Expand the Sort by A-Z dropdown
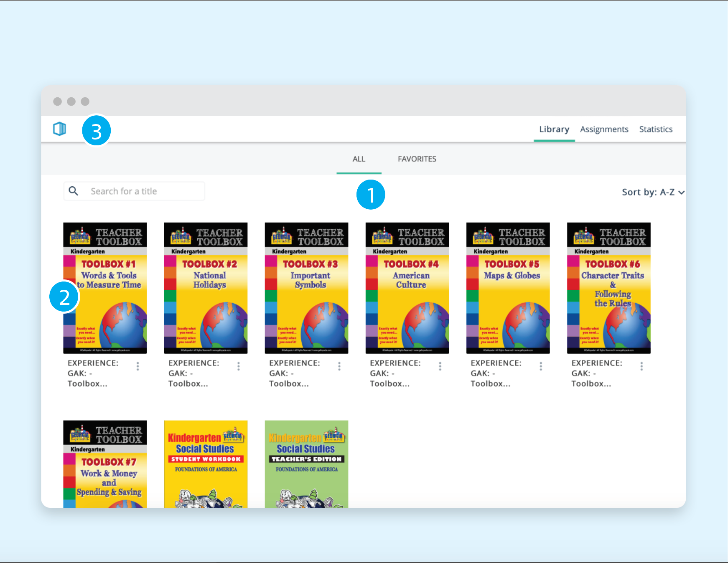The image size is (728, 563). point(653,192)
